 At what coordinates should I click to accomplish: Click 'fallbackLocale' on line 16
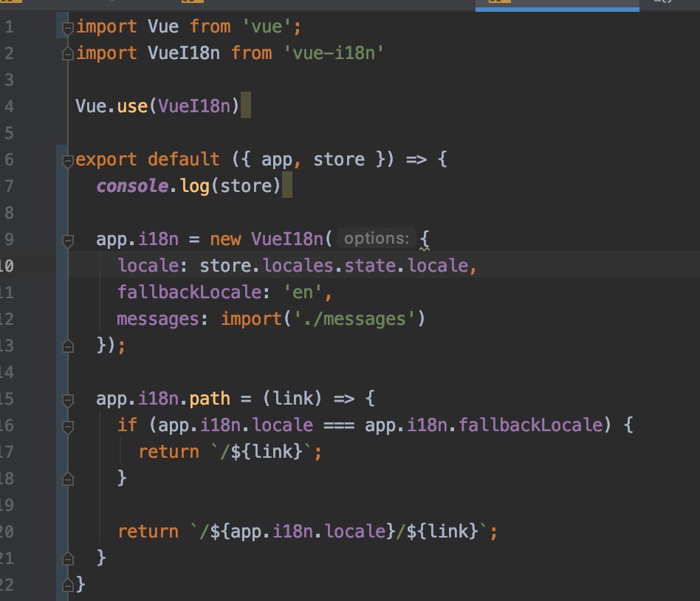[530, 425]
